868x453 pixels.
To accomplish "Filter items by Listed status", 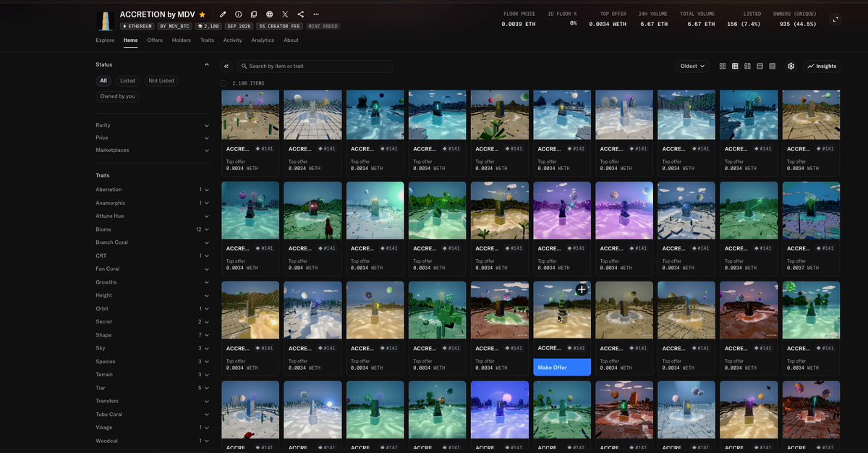I will pyautogui.click(x=127, y=80).
